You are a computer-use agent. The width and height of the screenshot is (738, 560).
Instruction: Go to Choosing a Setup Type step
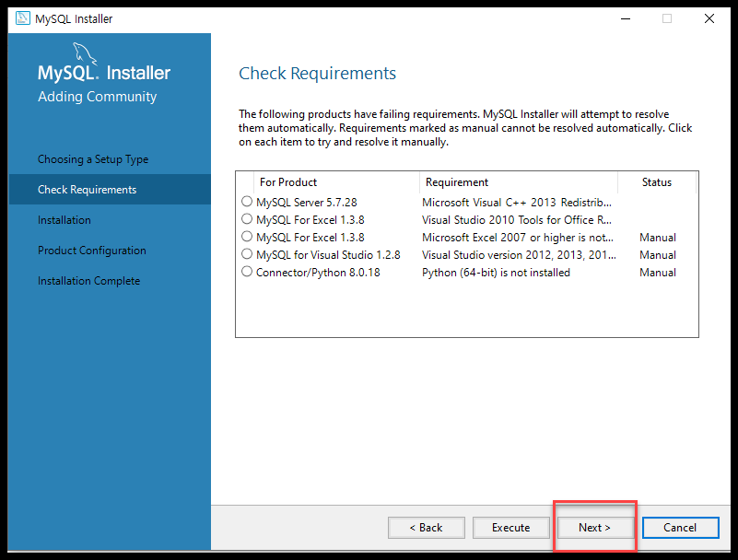[93, 159]
